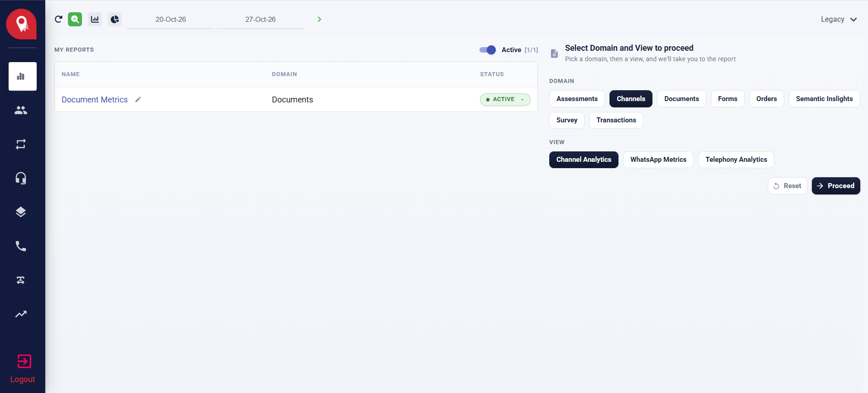Click the Logout label
This screenshot has height=393, width=868.
(x=23, y=379)
